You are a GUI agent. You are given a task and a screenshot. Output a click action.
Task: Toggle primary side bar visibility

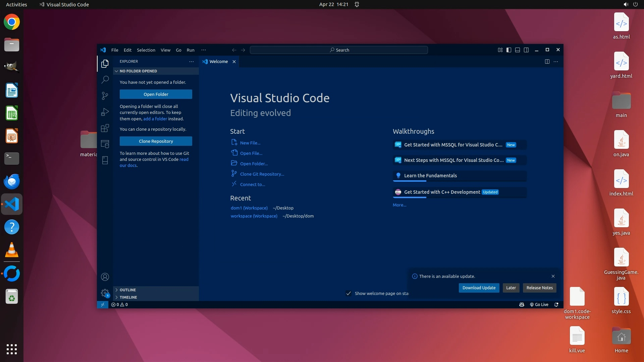pos(509,50)
